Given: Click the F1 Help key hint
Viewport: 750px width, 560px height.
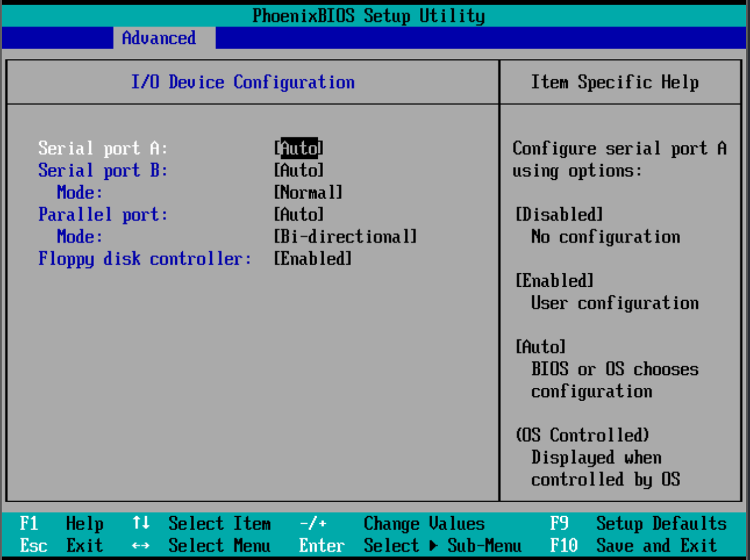Looking at the screenshot, I should tap(61, 523).
